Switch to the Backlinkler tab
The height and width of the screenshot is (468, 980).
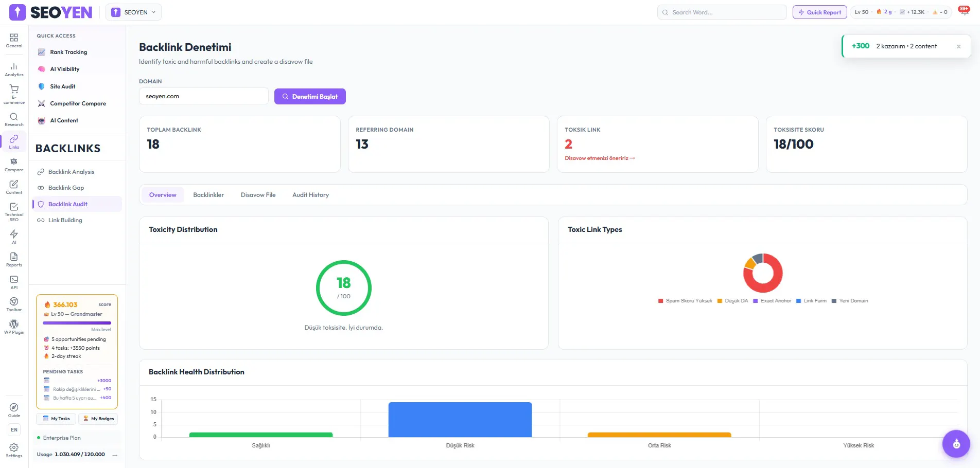pyautogui.click(x=208, y=195)
